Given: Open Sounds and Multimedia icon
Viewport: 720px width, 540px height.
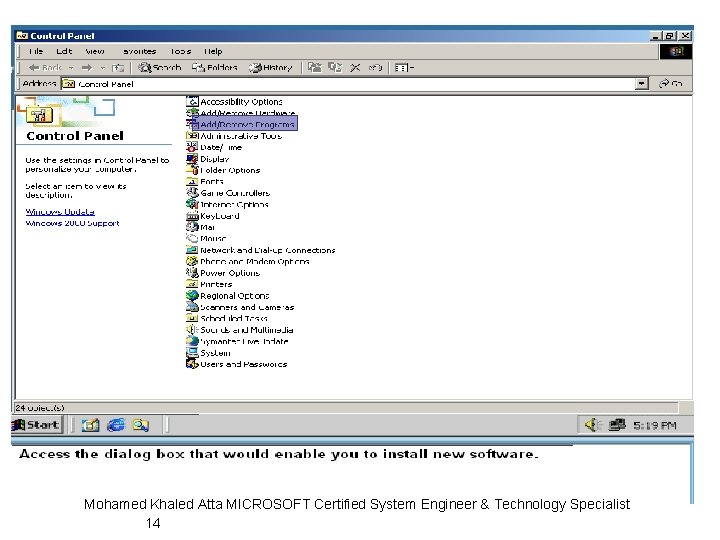Looking at the screenshot, I should [192, 330].
